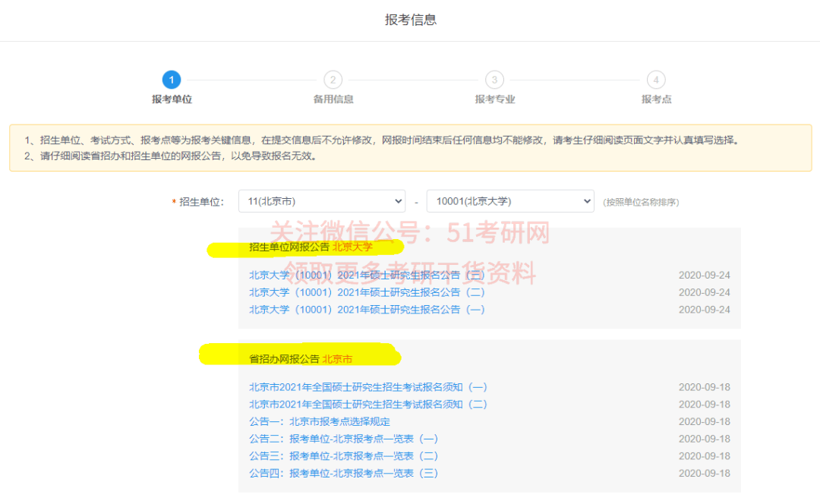Open 北京大学 2021年硕士研究生报名公告（三）
Screen dimensions: 820x504
click(367, 275)
